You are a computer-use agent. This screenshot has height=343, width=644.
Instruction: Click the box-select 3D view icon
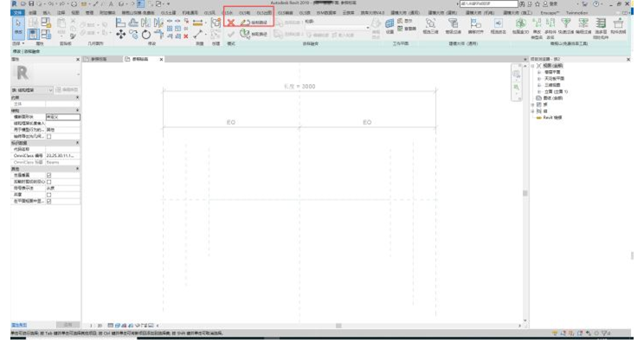click(430, 23)
